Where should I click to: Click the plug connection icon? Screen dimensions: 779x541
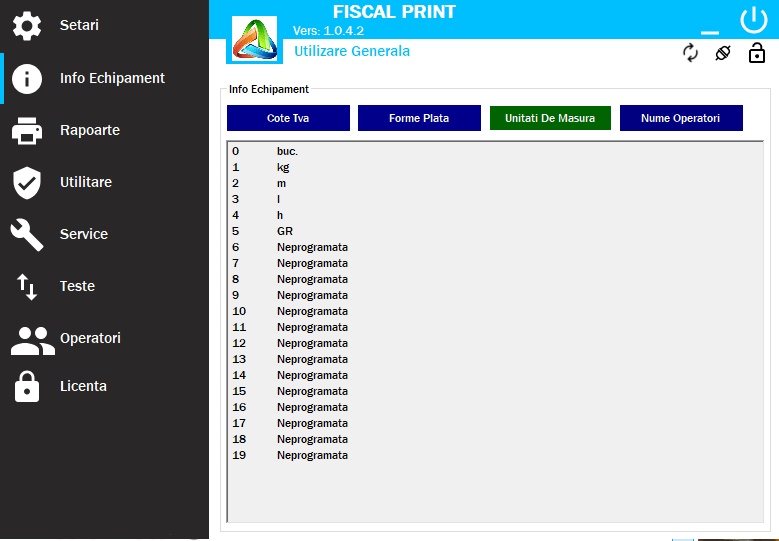click(x=723, y=53)
